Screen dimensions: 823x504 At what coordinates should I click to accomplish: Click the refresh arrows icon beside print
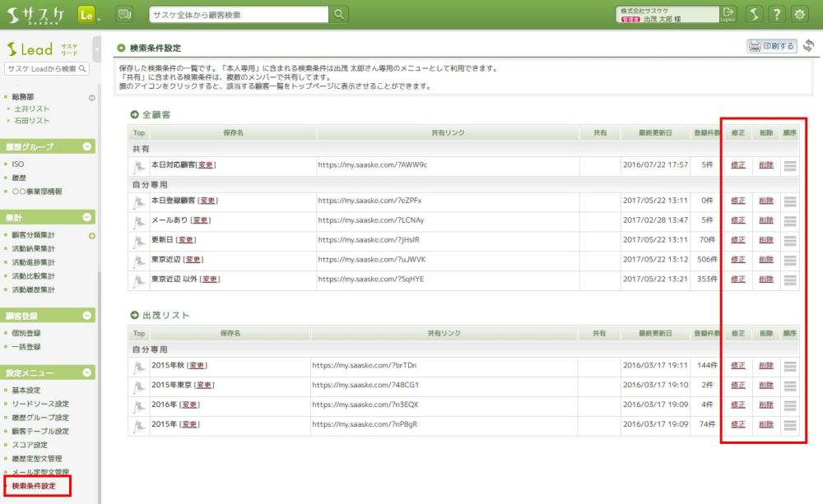808,46
